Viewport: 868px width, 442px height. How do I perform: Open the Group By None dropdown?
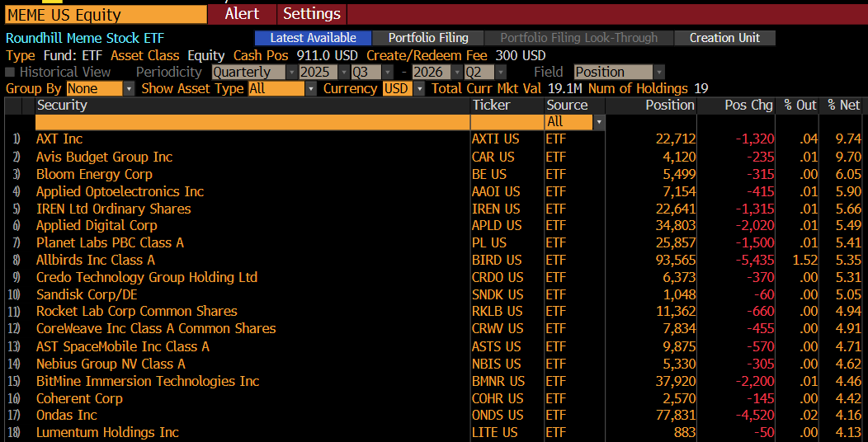[x=100, y=88]
